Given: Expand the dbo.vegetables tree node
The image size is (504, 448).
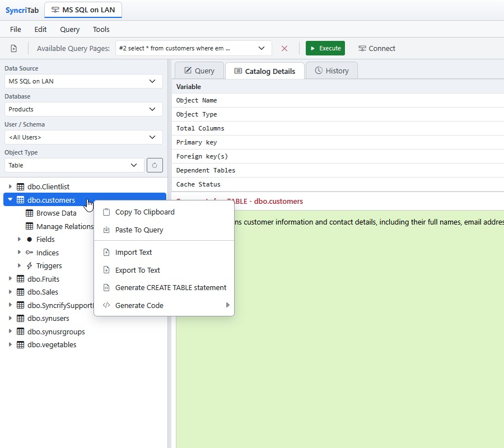Looking at the screenshot, I should pos(10,344).
